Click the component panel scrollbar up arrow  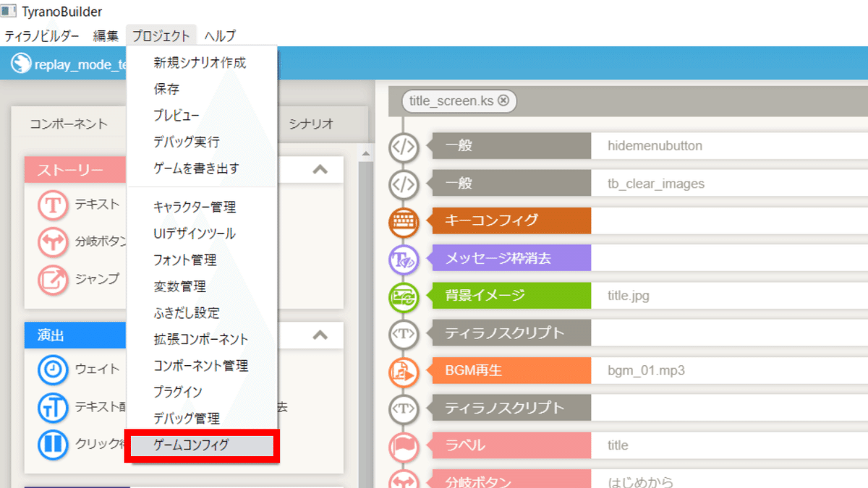tap(365, 153)
